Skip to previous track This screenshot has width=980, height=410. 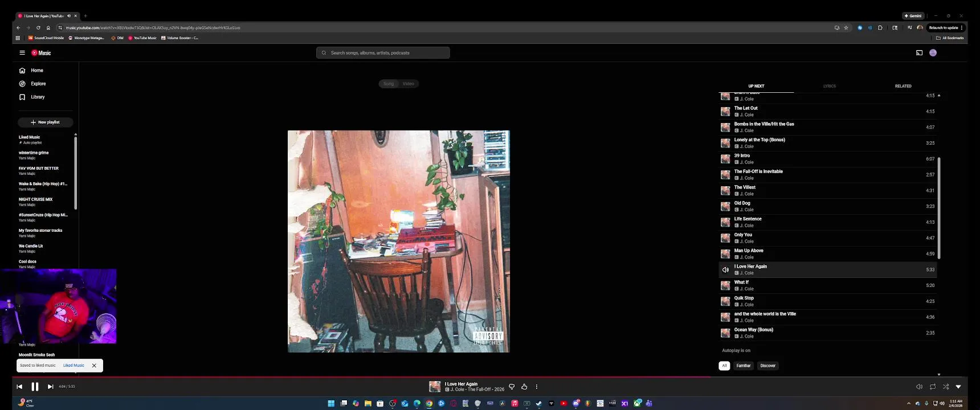click(x=19, y=387)
